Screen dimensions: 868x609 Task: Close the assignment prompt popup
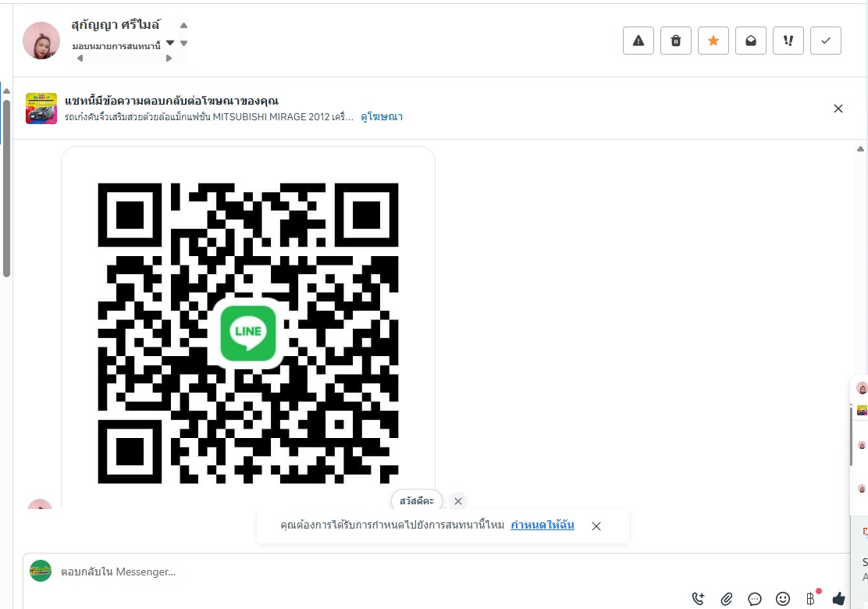click(x=596, y=526)
